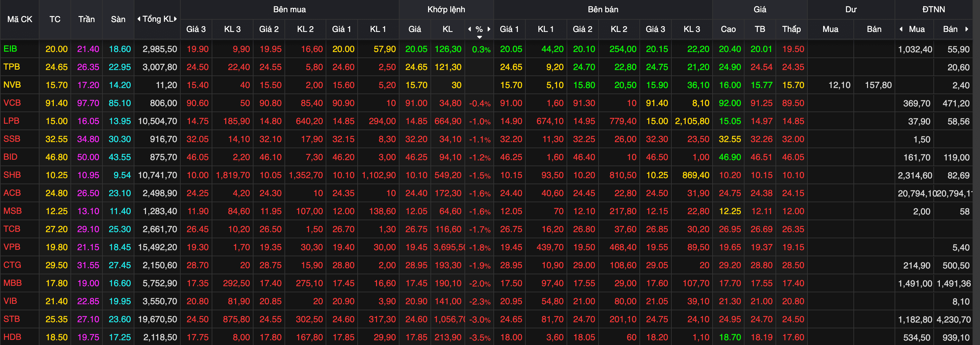Open the EIB stock ticker
This screenshot has height=345, width=980.
(10, 49)
